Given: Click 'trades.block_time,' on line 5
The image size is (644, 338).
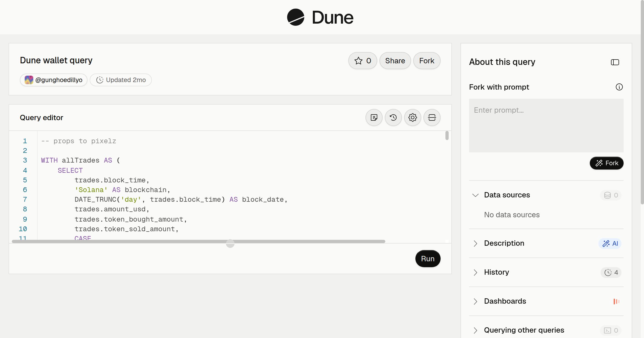Looking at the screenshot, I should [112, 180].
